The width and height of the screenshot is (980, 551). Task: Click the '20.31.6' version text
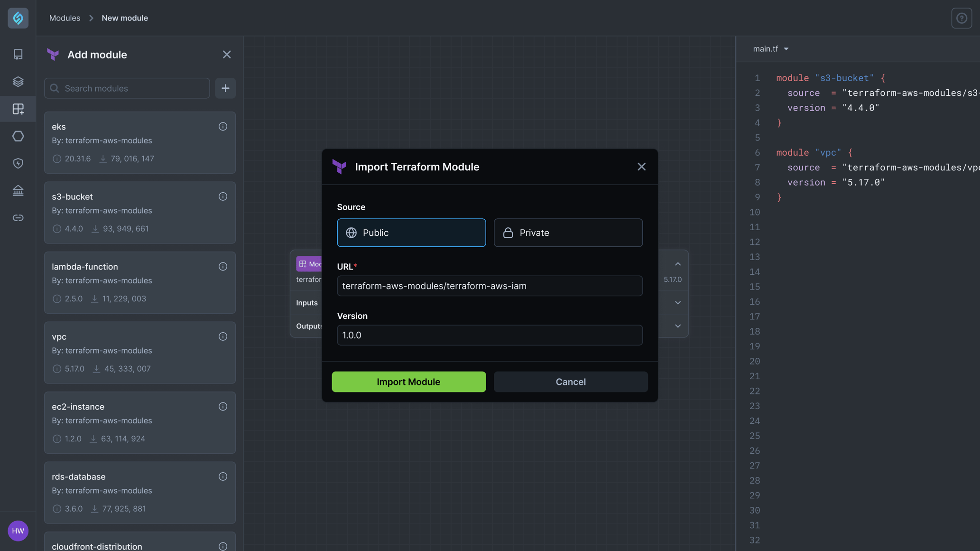click(78, 159)
